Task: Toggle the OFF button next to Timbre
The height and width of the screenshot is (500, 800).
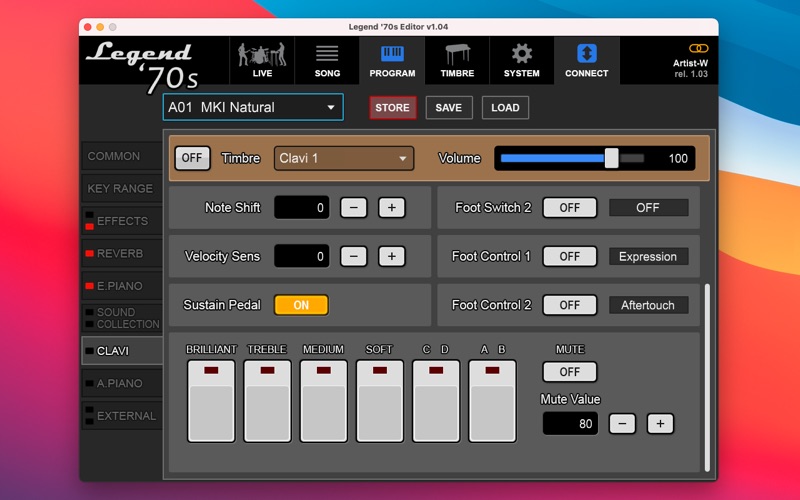Action: [192, 158]
